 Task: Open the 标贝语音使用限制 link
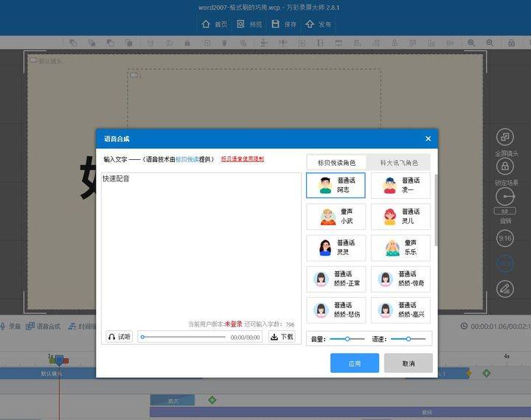243,158
